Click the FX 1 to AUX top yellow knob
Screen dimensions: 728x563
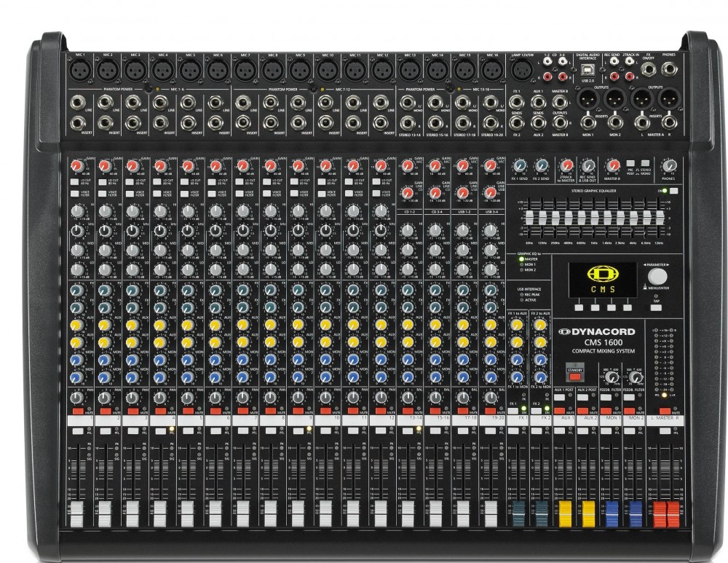coord(517,325)
